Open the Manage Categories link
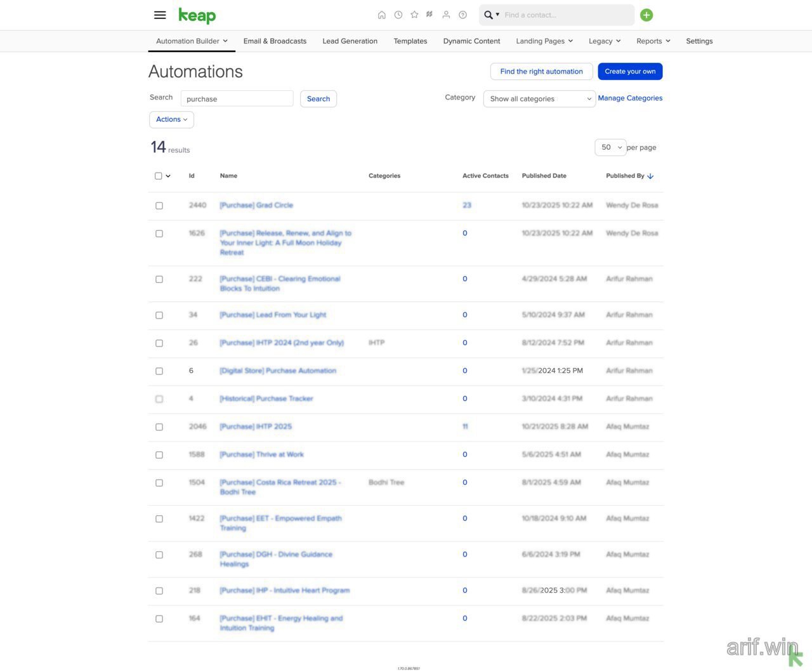The image size is (812, 672). 630,98
